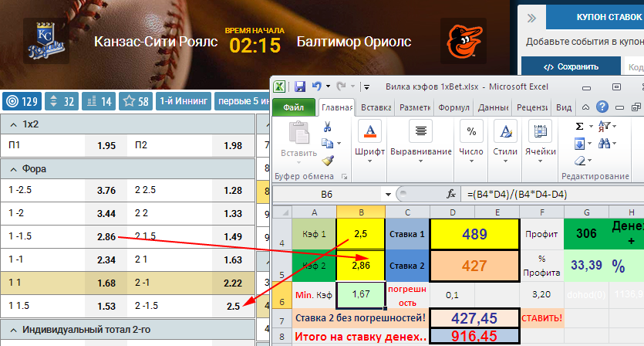Click the formula bar with =(B4*D4)/(B4*D4-D4)
The width and height of the screenshot is (644, 346).
(x=552, y=194)
